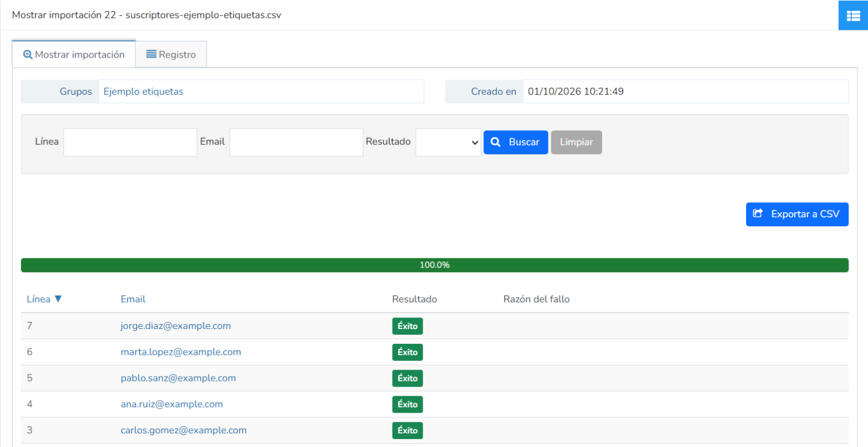The height and width of the screenshot is (447, 868).
Task: Open marta.lopez@example.com subscriber link
Action: [x=181, y=352]
